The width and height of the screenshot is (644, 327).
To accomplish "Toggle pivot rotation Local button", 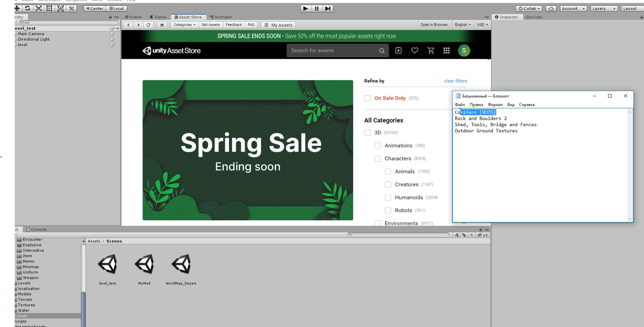I will click(116, 9).
